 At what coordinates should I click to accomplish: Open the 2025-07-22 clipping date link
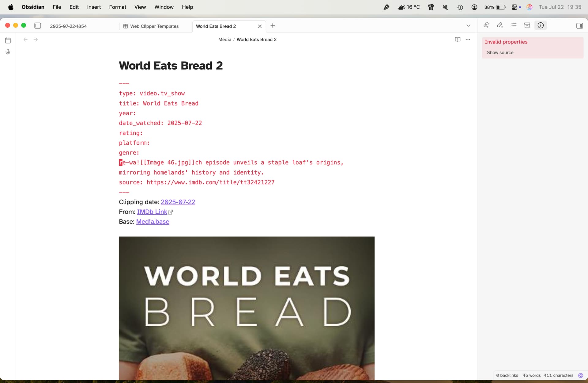pos(178,202)
